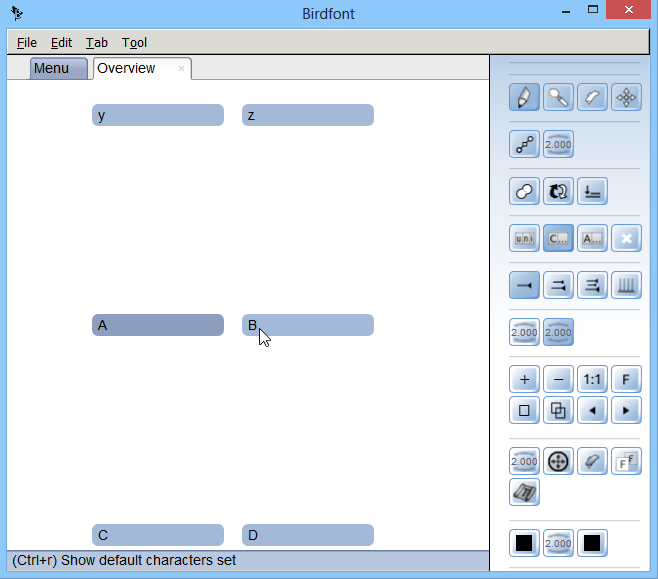The height and width of the screenshot is (579, 658).
Task: Open the File menu
Action: (26, 42)
